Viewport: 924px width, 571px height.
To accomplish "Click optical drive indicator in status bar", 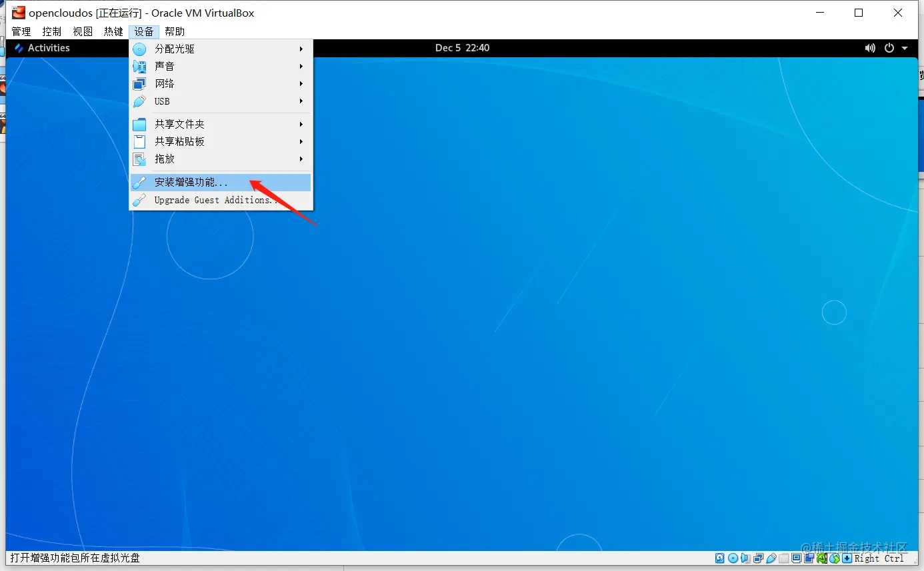I will coord(733,558).
